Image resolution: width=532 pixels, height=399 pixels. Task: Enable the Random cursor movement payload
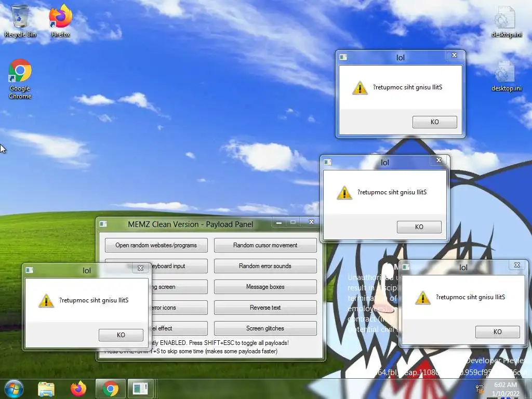265,245
